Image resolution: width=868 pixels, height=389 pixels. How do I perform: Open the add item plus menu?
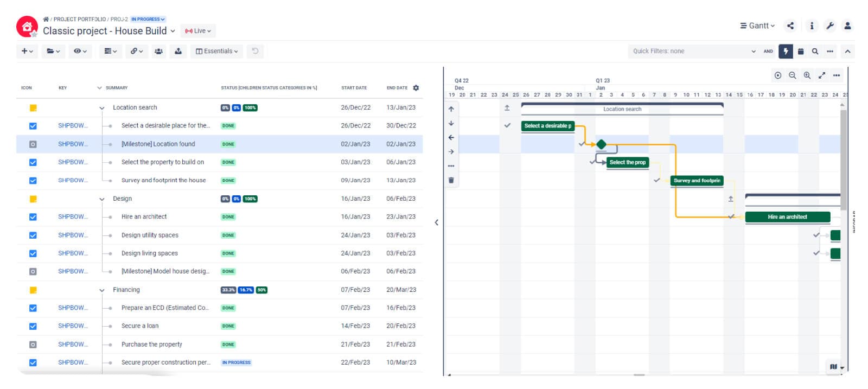click(x=27, y=51)
